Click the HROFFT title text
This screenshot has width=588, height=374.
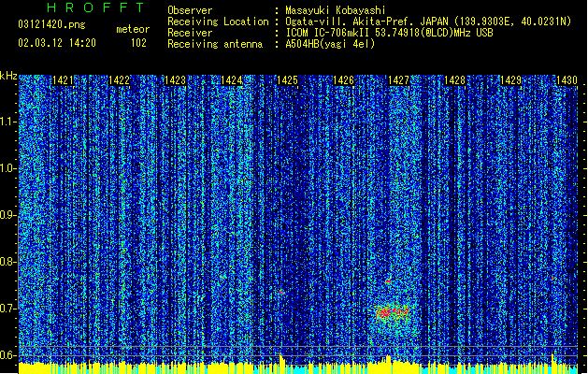pyautogui.click(x=96, y=7)
